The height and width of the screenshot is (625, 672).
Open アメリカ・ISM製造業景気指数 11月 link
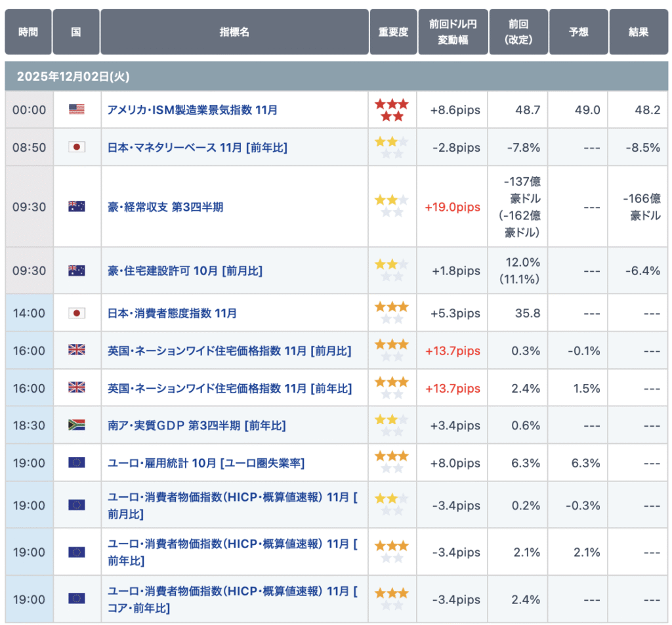click(x=192, y=110)
